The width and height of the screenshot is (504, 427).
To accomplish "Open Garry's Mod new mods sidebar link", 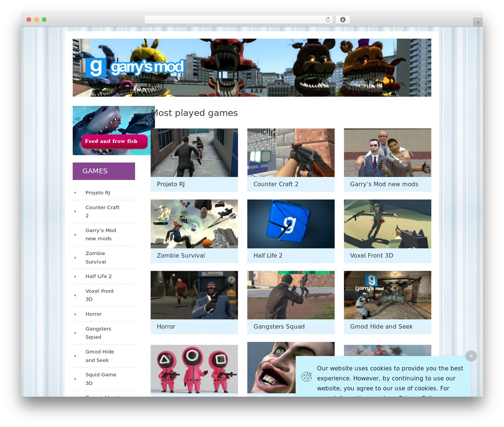I will (101, 234).
